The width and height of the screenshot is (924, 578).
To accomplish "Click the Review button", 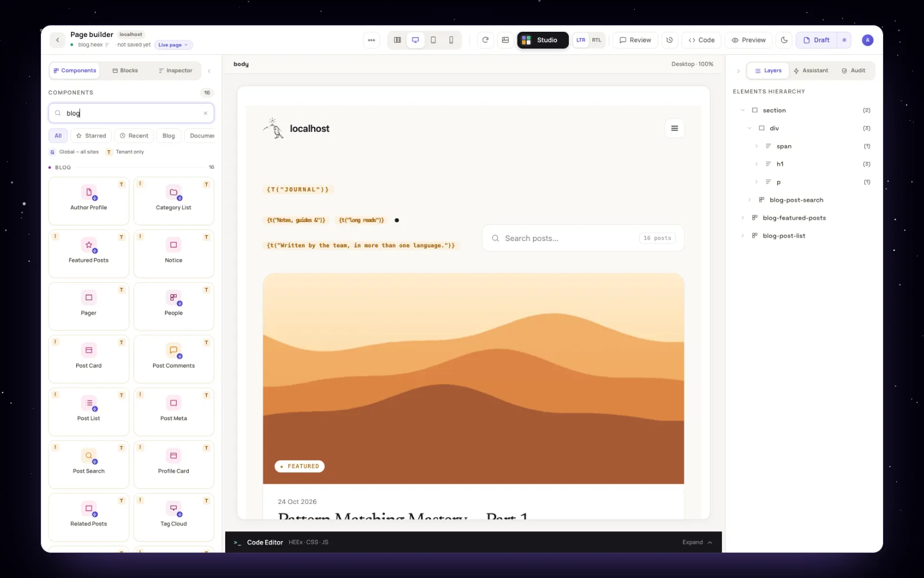I will click(635, 40).
